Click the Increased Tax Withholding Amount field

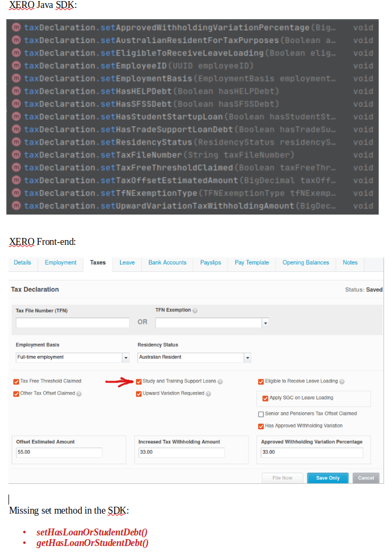(181, 452)
